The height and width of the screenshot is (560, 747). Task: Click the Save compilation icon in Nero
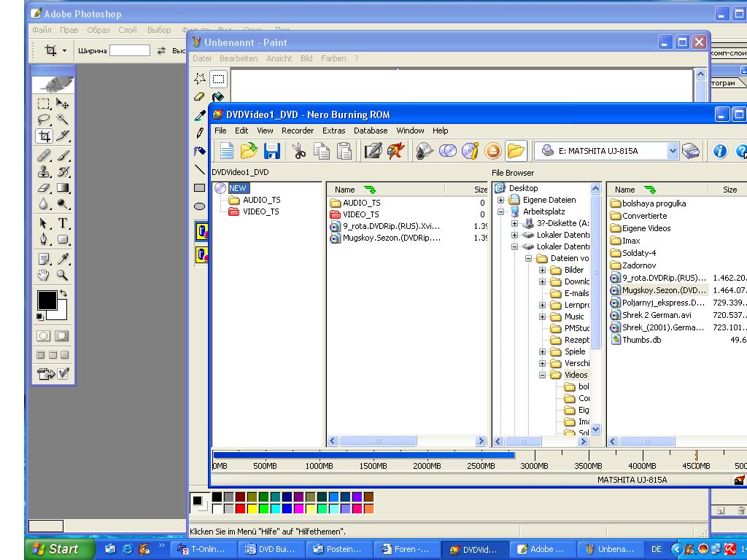272,151
